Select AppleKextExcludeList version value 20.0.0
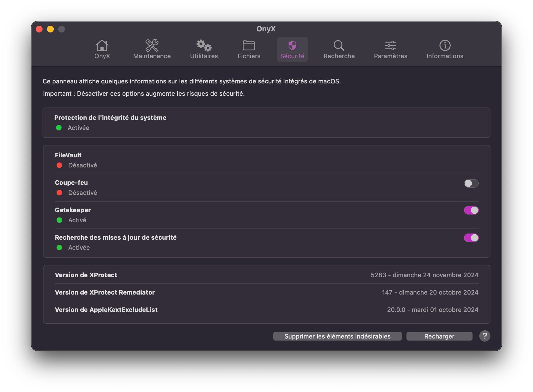The height and width of the screenshot is (392, 533). [x=433, y=310]
